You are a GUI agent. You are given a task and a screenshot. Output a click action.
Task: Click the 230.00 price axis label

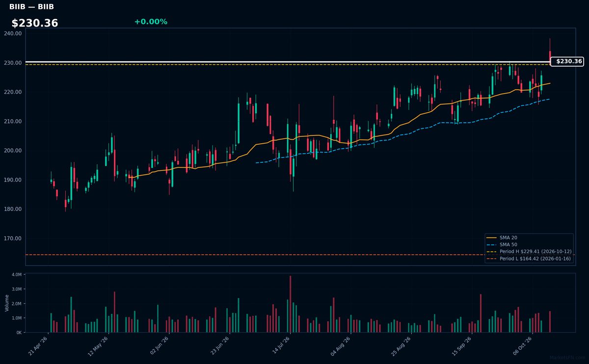(13, 63)
